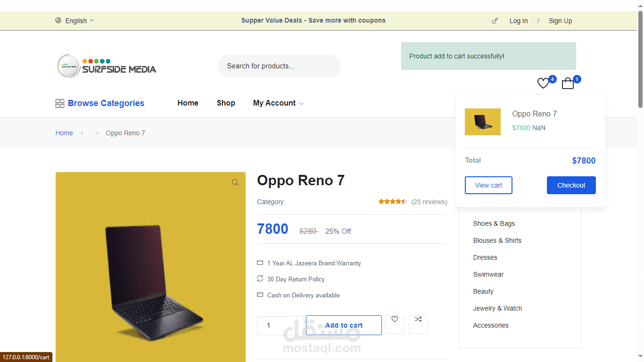
Task: Navigate to Home in the main menu
Action: click(188, 103)
